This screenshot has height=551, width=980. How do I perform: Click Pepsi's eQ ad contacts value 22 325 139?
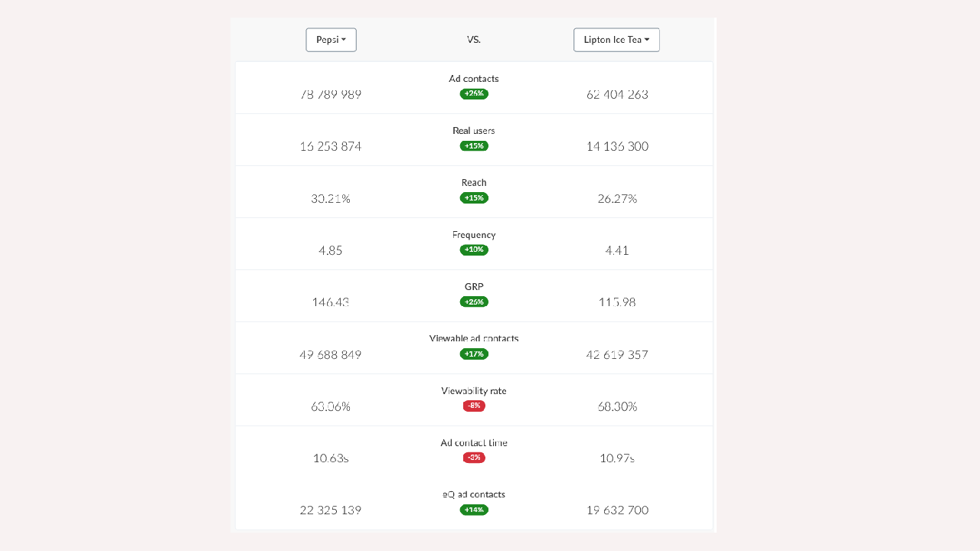(331, 510)
